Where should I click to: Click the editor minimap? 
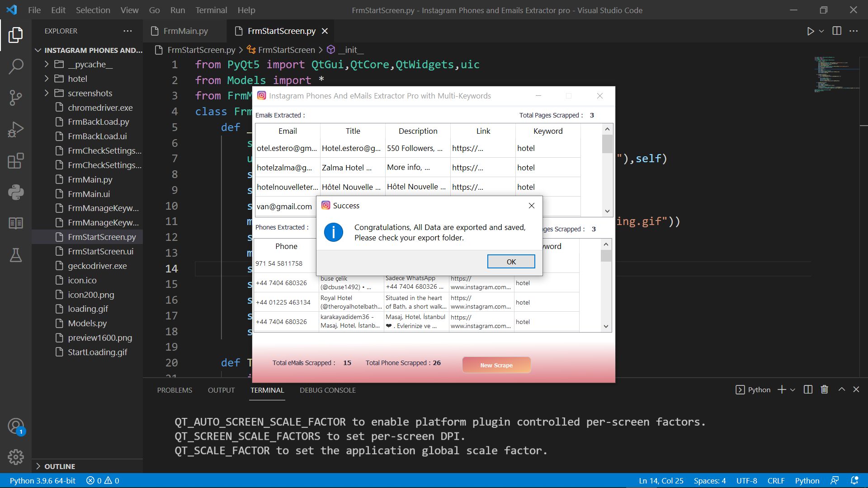836,75
